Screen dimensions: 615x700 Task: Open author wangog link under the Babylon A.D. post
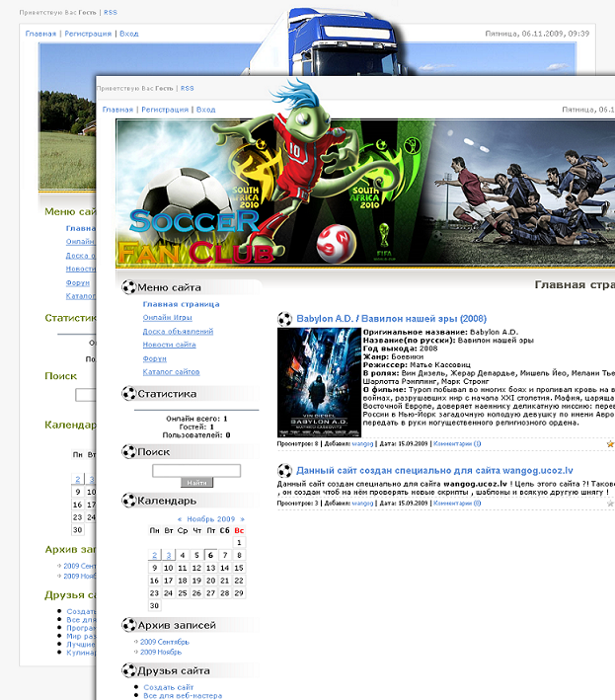pyautogui.click(x=362, y=443)
